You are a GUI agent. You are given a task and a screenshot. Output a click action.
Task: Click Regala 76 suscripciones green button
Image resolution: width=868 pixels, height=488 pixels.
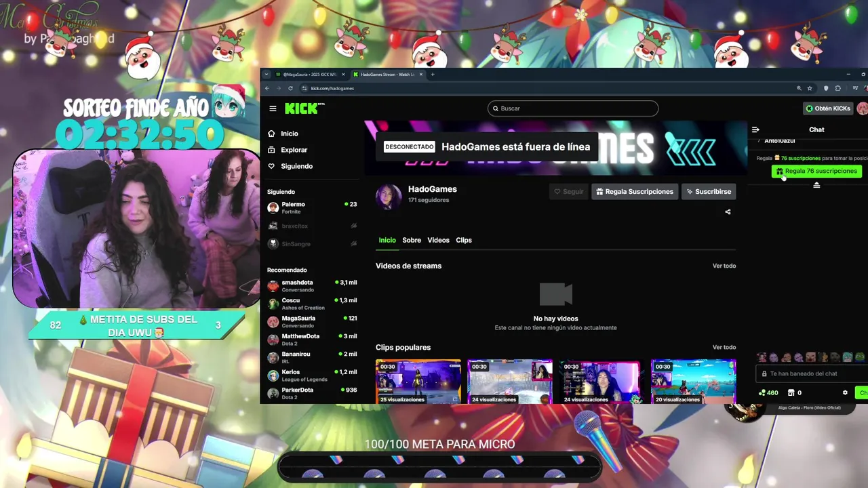(x=816, y=171)
